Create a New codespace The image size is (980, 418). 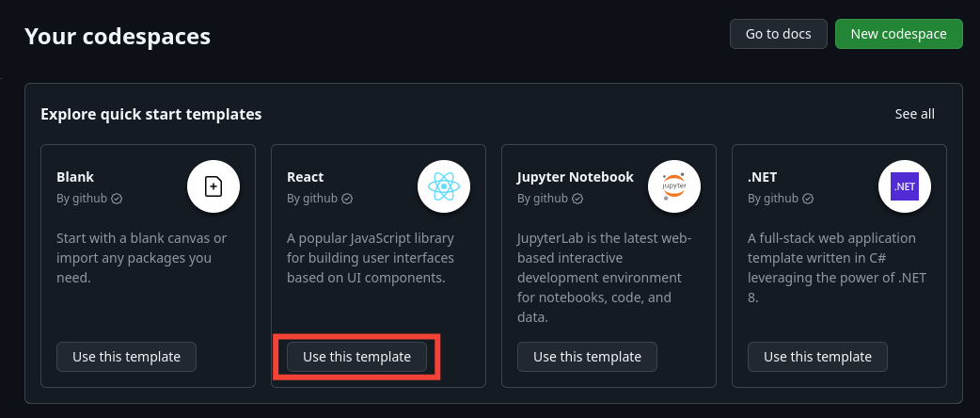point(899,34)
